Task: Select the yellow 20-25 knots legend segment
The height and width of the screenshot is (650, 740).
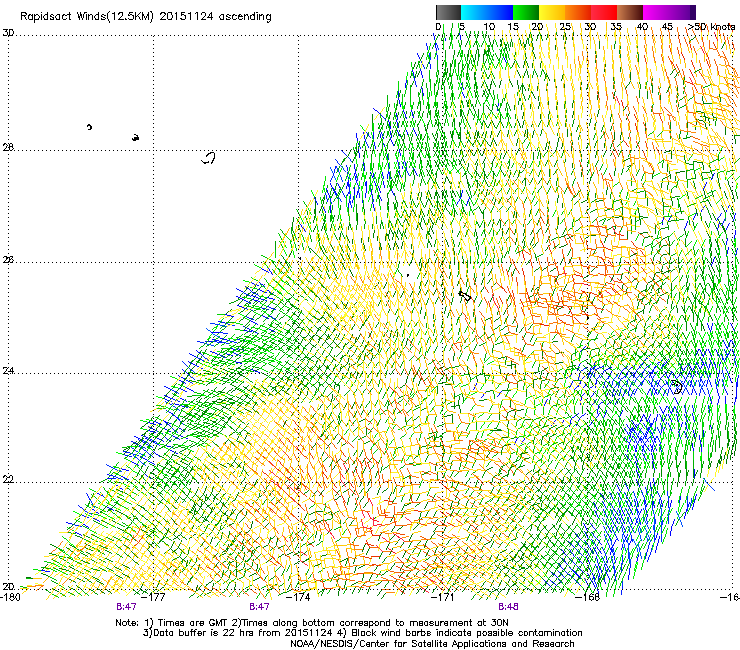Action: point(552,12)
